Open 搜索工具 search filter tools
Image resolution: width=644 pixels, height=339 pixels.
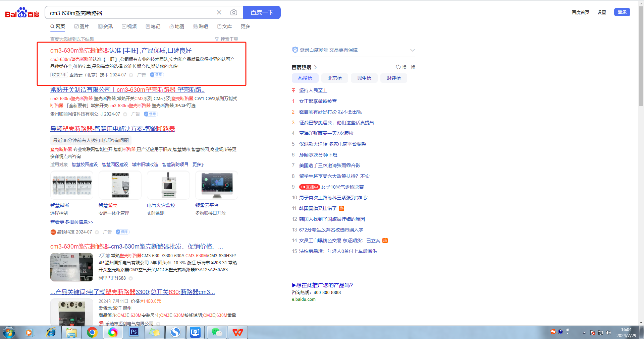coord(226,39)
